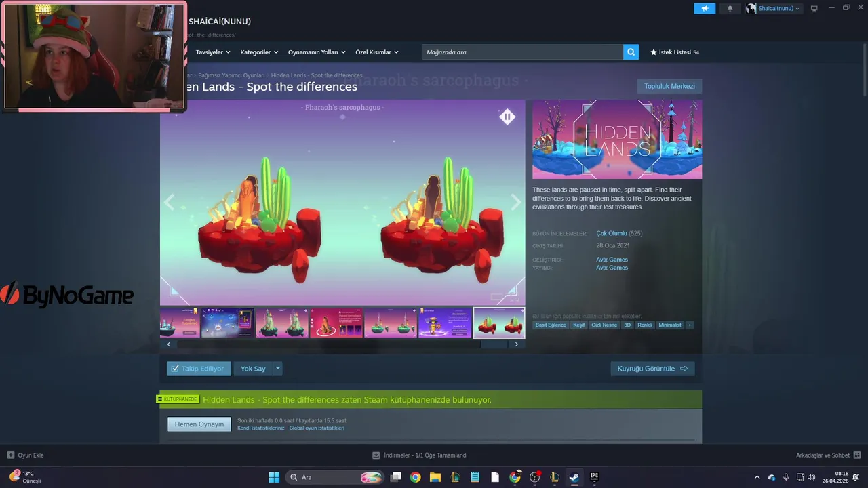The width and height of the screenshot is (868, 488).
Task: Click the store search magnifier button
Action: 631,52
